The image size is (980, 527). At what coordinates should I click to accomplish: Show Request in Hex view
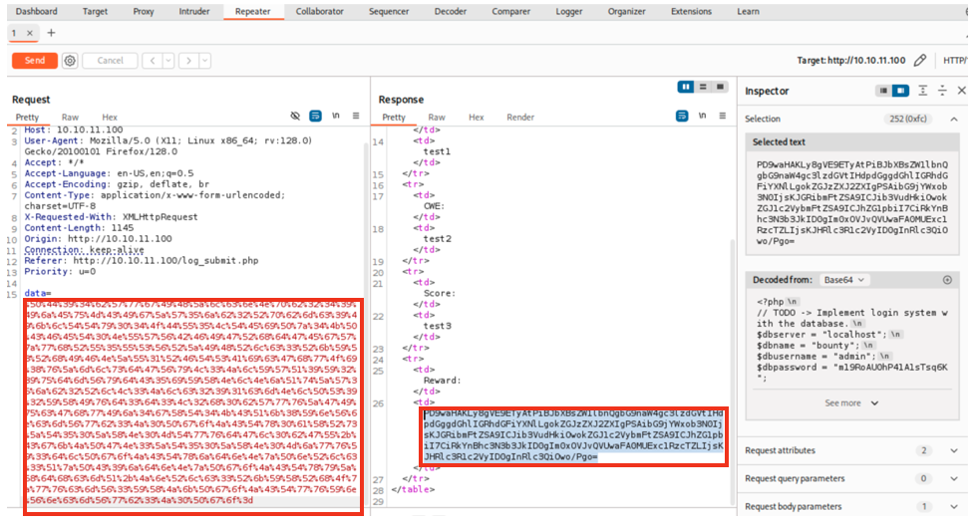[x=110, y=117]
